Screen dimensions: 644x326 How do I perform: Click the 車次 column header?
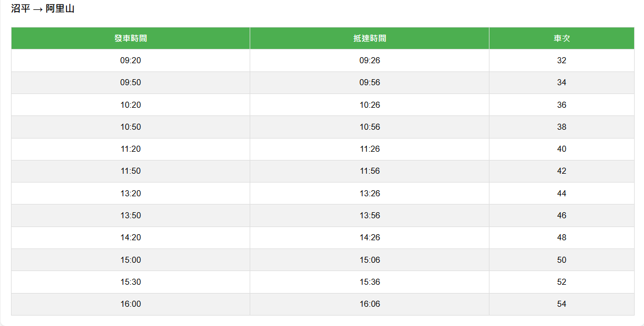tap(561, 38)
